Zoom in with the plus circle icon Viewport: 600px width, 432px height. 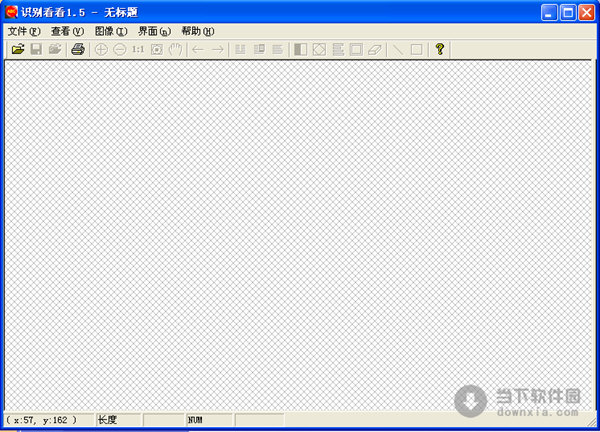pyautogui.click(x=101, y=49)
